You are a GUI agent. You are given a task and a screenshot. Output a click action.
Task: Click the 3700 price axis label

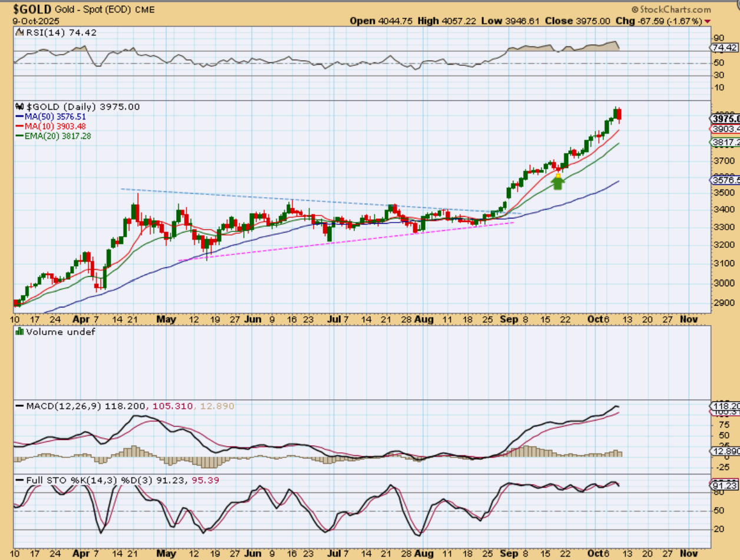click(x=723, y=160)
